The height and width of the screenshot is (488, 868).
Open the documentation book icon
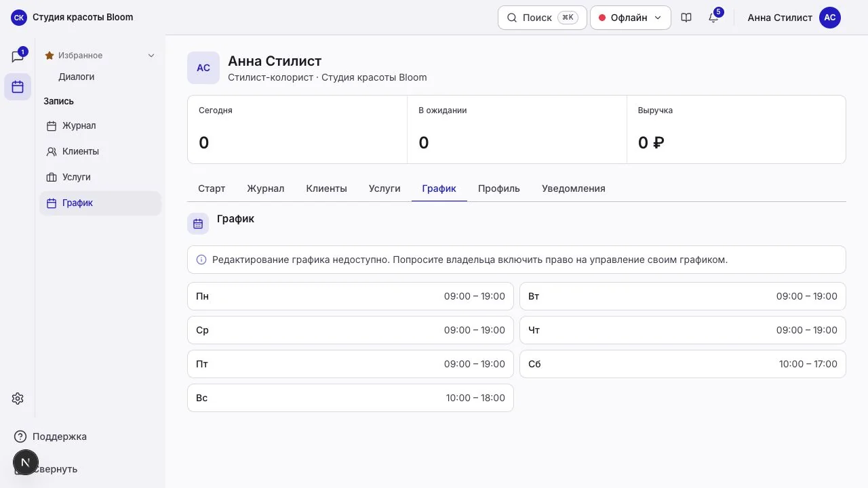coord(686,18)
